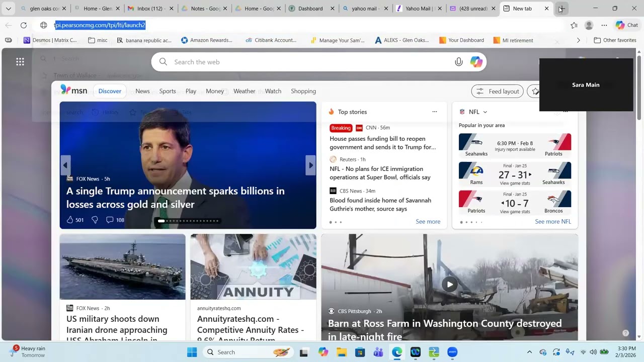Open the Sports section in MSN
The height and width of the screenshot is (362, 644).
click(x=168, y=91)
